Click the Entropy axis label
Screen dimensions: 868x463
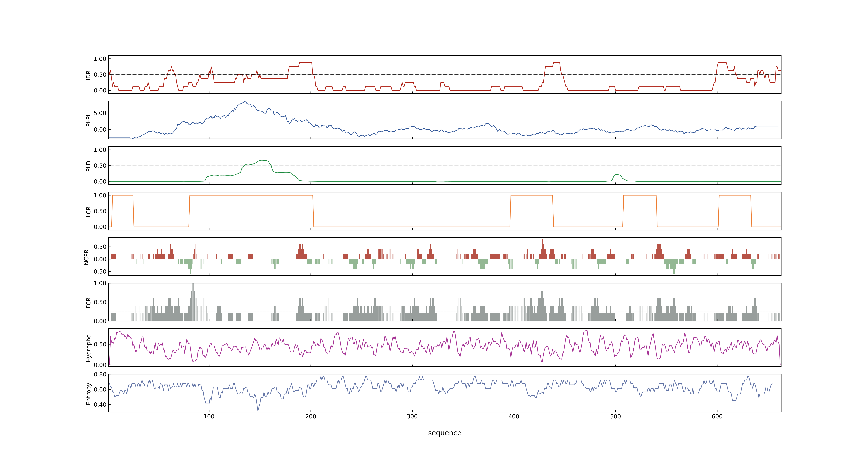[x=89, y=394]
